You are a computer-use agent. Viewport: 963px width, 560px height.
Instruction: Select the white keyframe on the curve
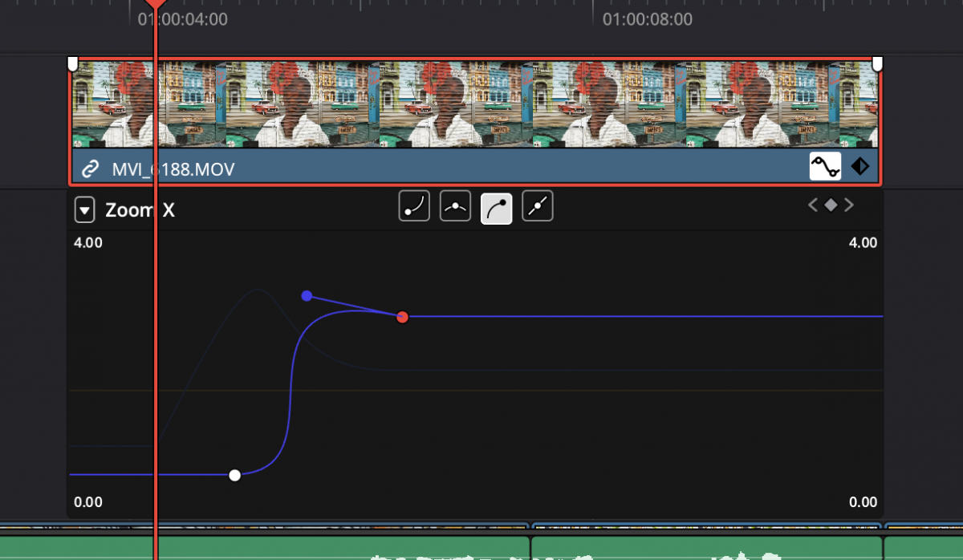pos(234,475)
